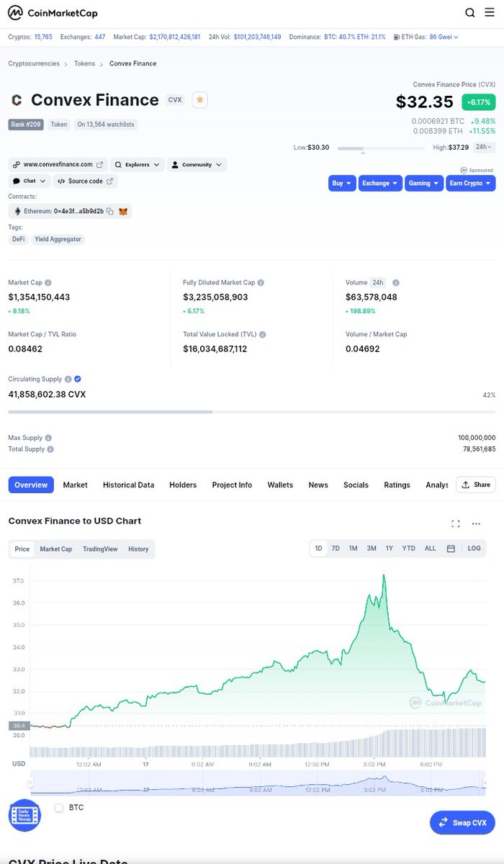This screenshot has height=864, width=504.
Task: Click Total Value Locked info icon
Action: (x=263, y=335)
